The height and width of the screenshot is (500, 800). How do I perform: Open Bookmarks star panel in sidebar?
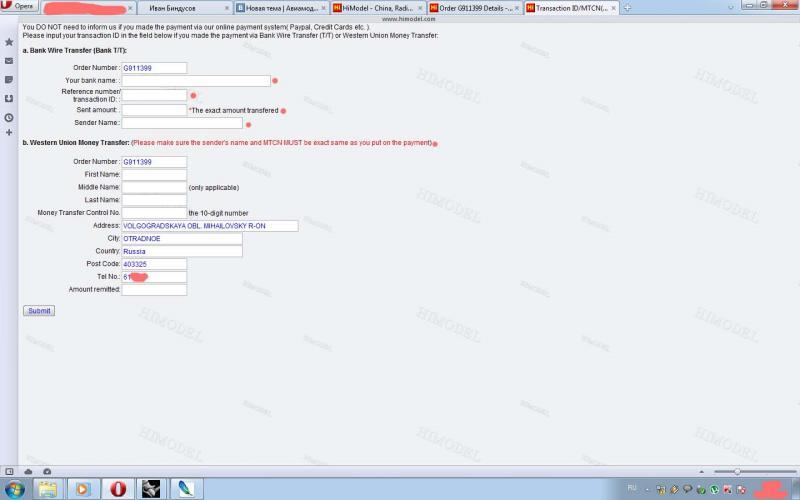point(9,42)
